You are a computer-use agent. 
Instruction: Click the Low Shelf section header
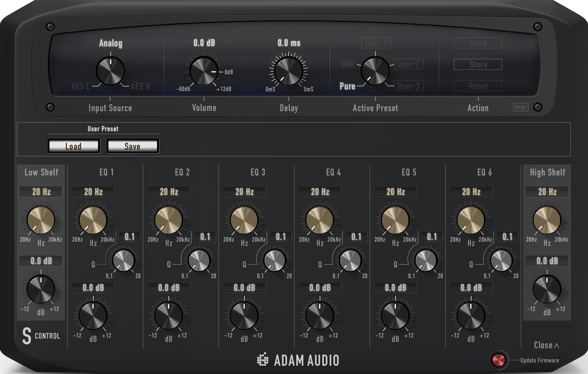click(41, 172)
